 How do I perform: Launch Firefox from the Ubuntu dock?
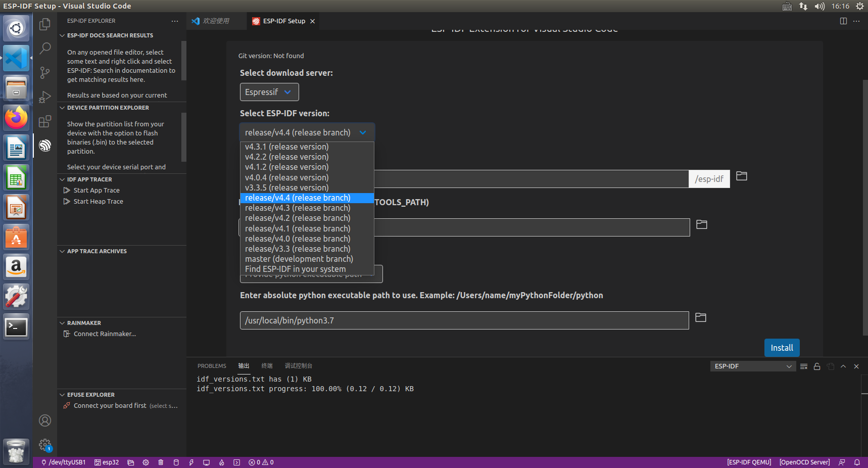pos(16,118)
